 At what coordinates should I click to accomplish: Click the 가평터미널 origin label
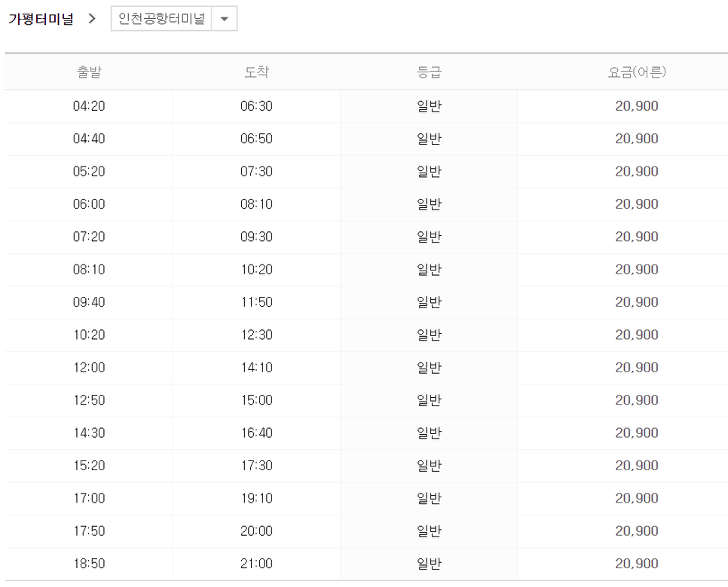click(x=41, y=19)
